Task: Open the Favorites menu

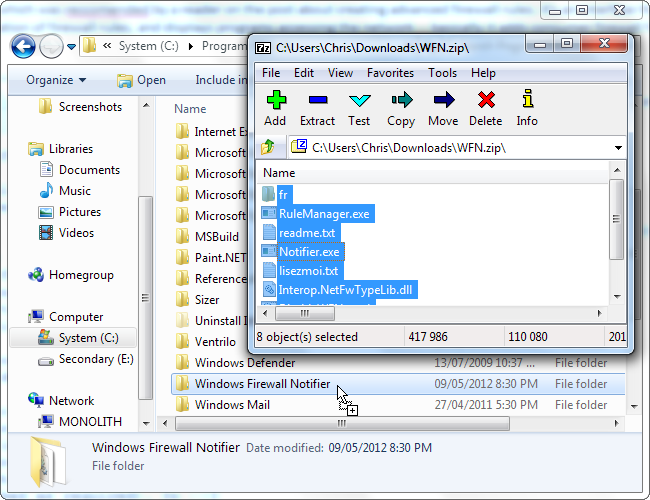Action: (x=390, y=73)
